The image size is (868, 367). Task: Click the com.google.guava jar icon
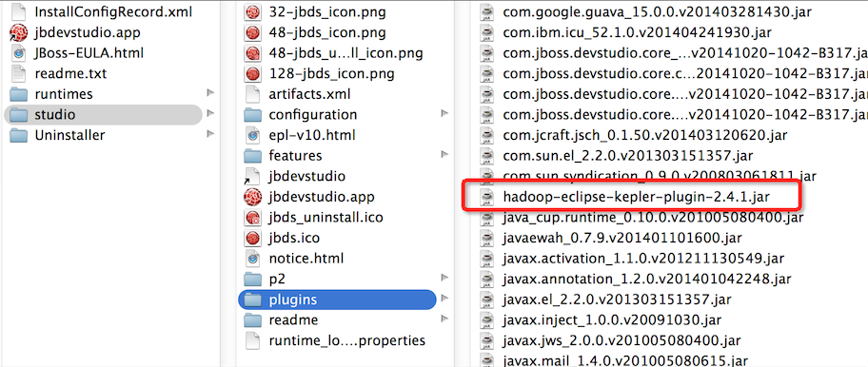pyautogui.click(x=486, y=11)
